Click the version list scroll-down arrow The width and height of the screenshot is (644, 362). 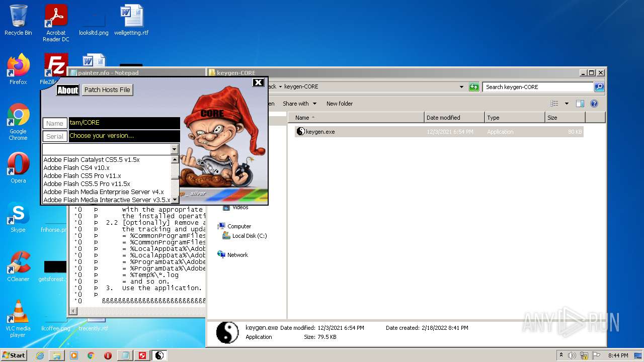175,200
